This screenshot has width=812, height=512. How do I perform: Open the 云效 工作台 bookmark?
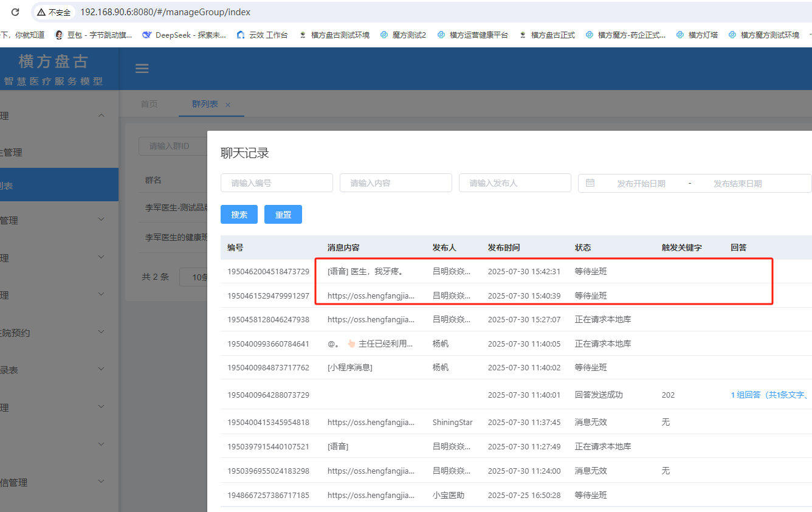[262, 35]
